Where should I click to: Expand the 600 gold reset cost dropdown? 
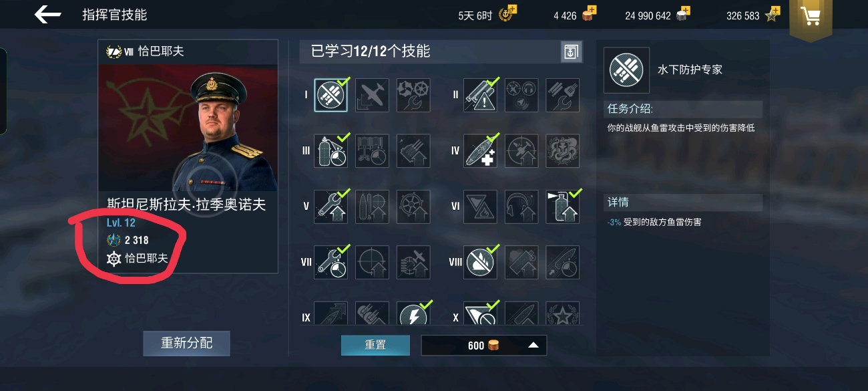[533, 345]
